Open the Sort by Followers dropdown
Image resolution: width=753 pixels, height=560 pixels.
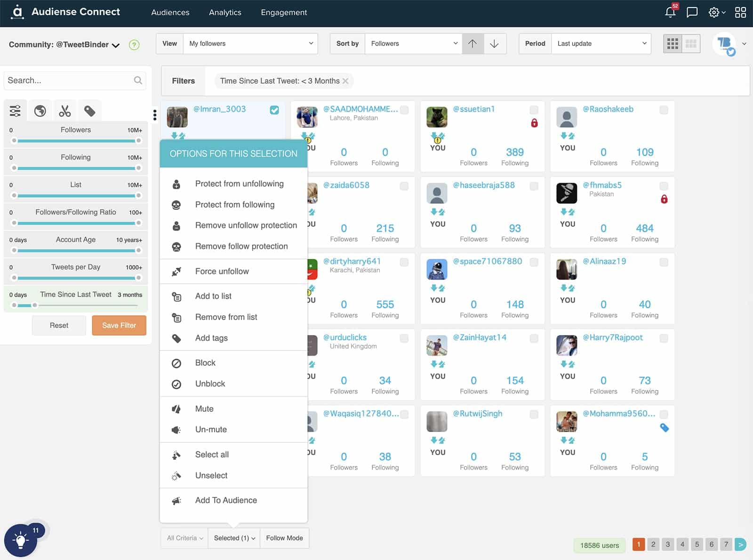[x=413, y=43]
